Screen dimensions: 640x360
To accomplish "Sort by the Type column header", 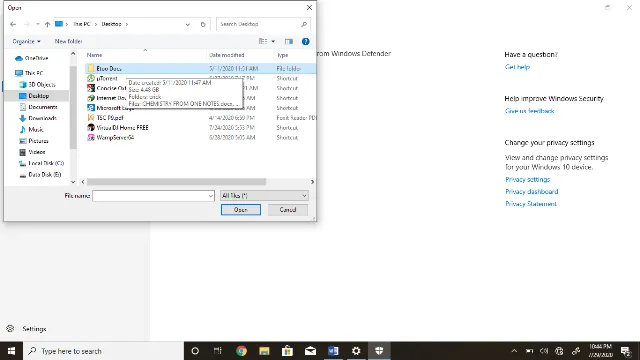I will pos(283,55).
